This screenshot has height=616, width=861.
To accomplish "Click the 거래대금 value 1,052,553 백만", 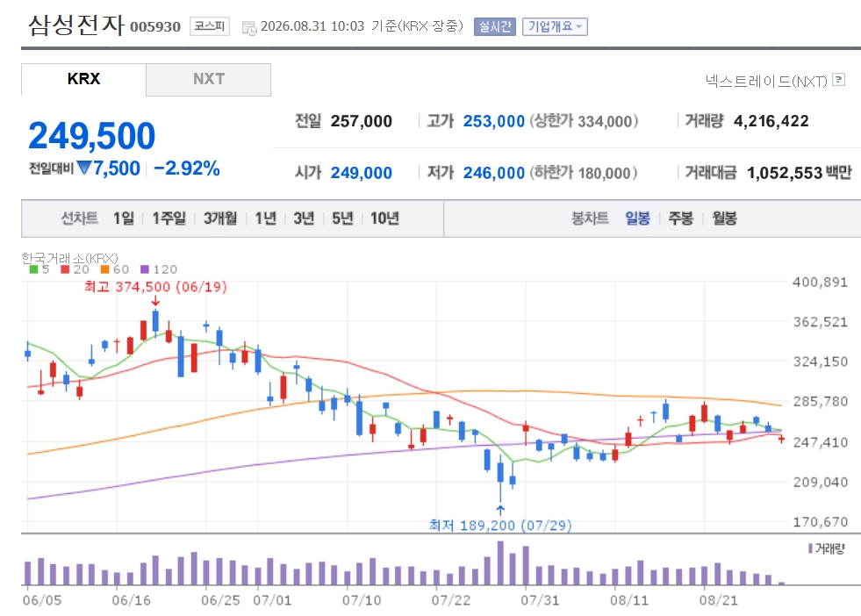I will pos(799,173).
